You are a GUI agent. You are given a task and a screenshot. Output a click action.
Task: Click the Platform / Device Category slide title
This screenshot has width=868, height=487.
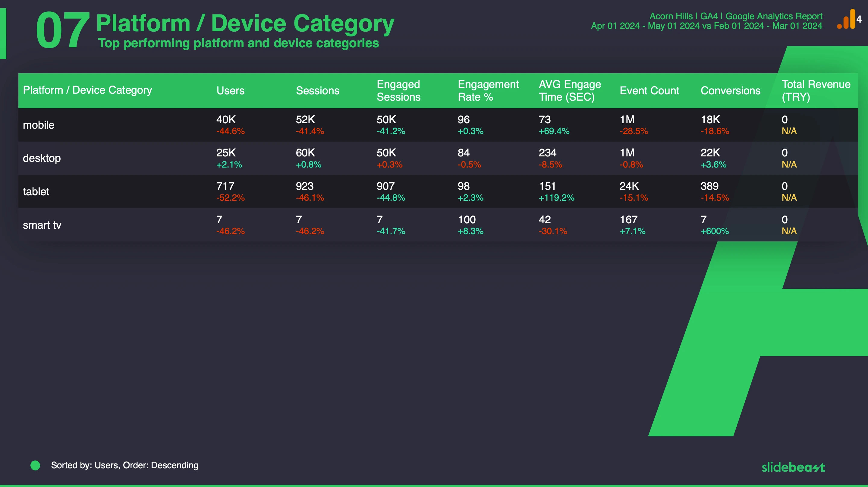[x=245, y=24]
